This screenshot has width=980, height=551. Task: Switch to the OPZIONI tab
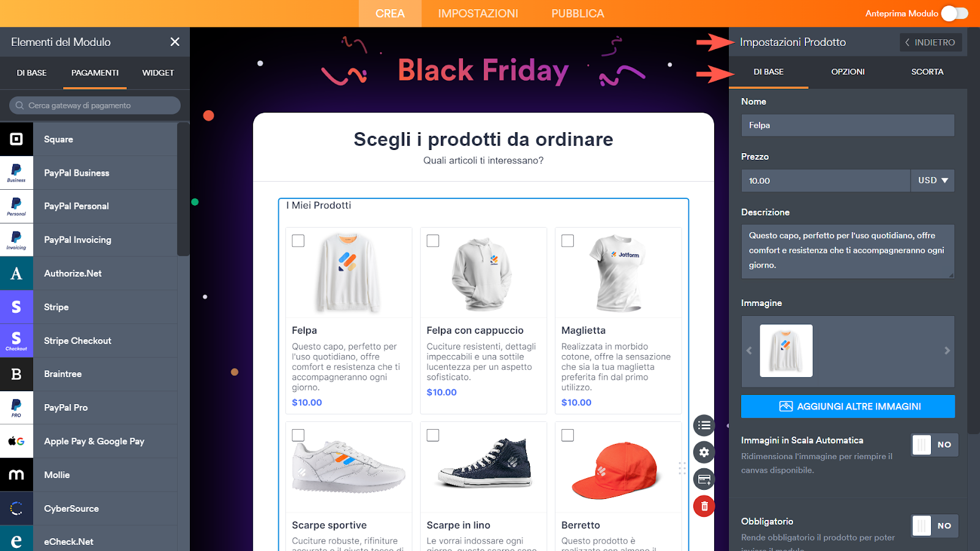pyautogui.click(x=848, y=72)
